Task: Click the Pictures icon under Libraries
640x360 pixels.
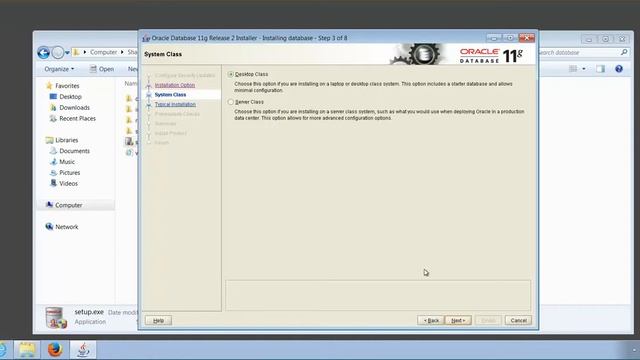Action: [53, 173]
